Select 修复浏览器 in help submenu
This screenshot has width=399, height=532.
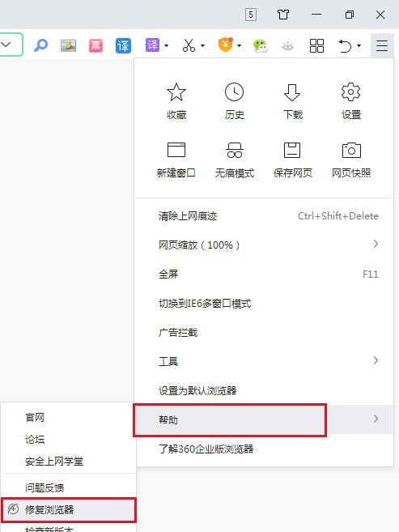68,509
